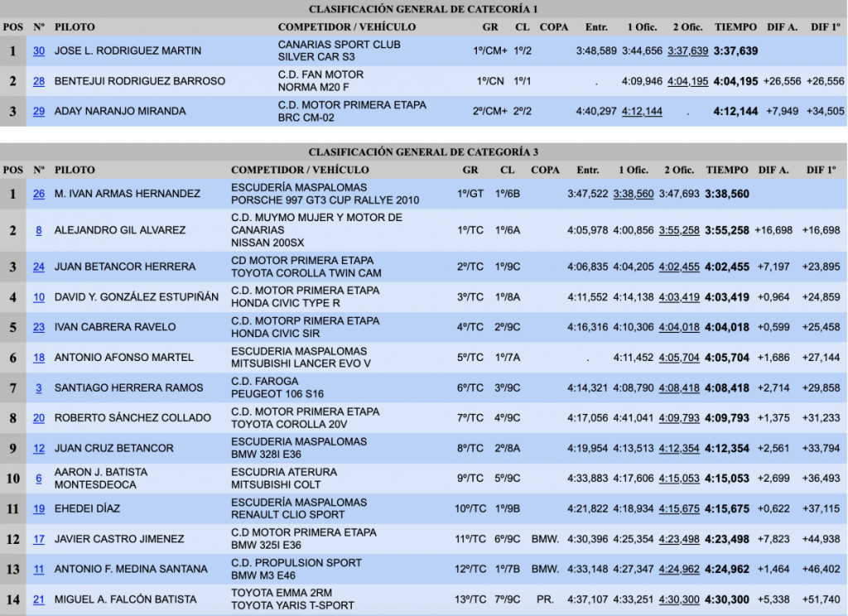Open number 24 link beside Juan Betancor Herrera
Screen dimensions: 848x616
click(39, 267)
